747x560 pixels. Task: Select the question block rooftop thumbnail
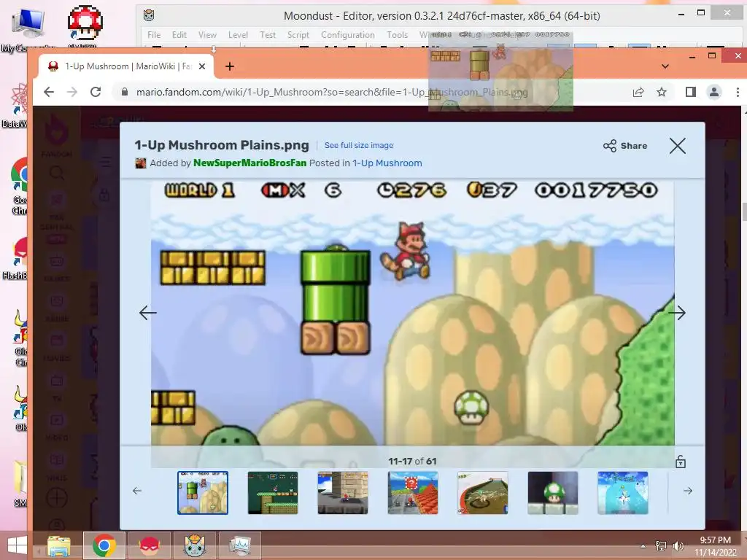(413, 493)
